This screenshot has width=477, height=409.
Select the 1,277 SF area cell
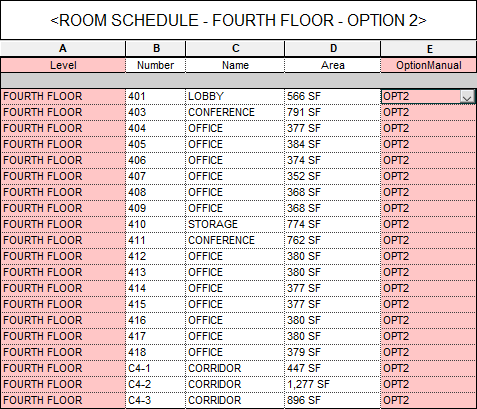pos(333,385)
